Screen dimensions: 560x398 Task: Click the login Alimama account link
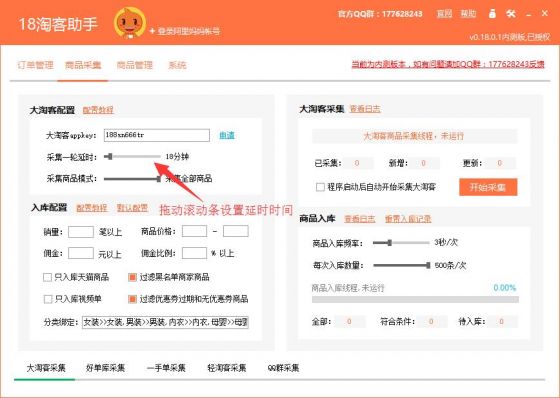(x=185, y=31)
